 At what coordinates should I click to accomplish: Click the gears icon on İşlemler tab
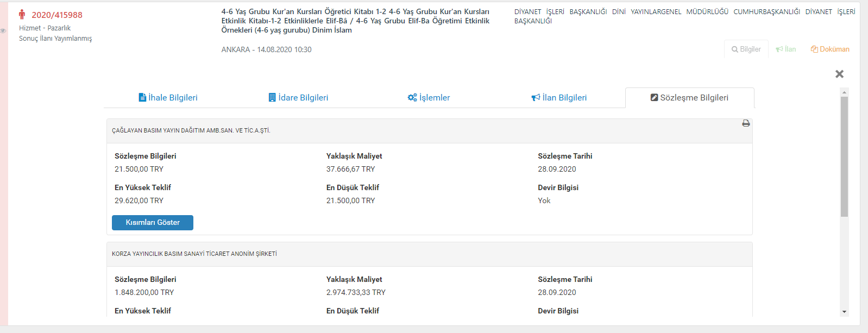412,98
